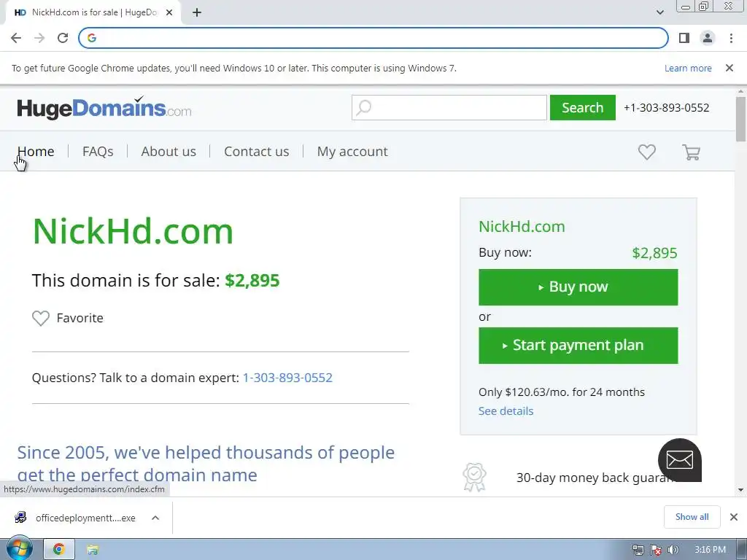
Task: Dismiss the Chrome update notification bar
Action: [729, 68]
